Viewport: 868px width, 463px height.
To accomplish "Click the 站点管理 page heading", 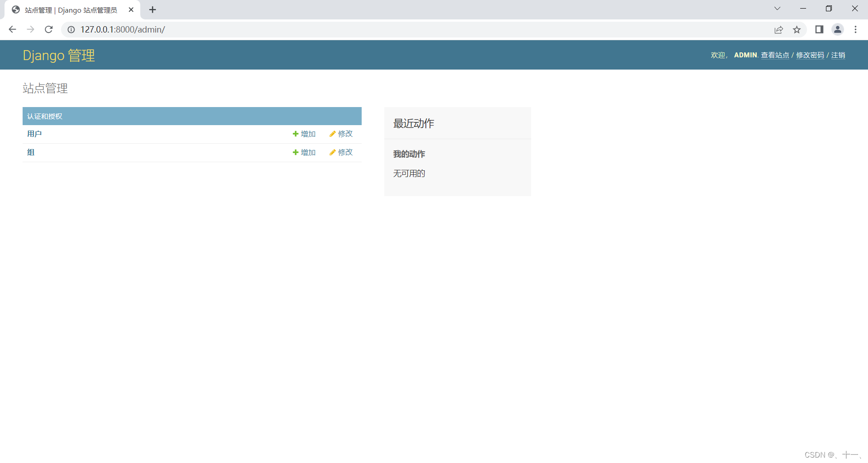I will click(x=45, y=88).
